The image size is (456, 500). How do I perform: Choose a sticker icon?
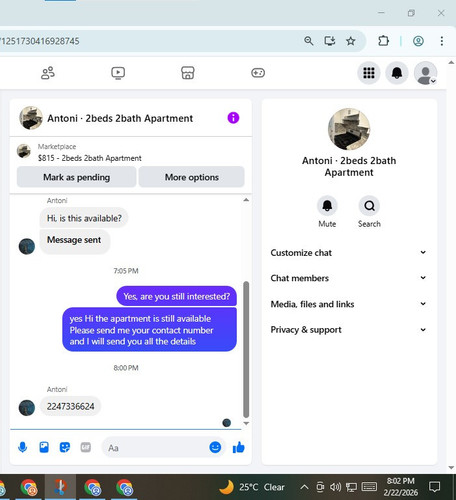click(x=65, y=447)
